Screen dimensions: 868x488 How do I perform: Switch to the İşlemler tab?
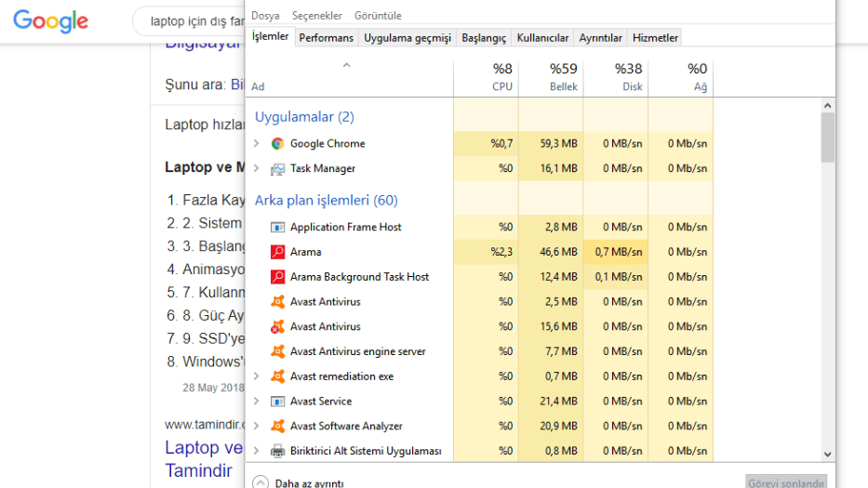[x=270, y=36]
